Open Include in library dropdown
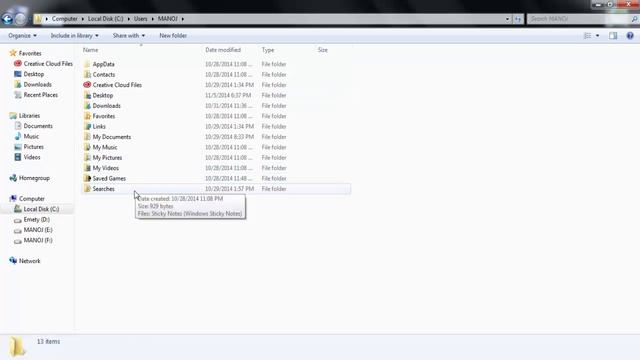Viewport: 640px width, 360px height. coord(74,36)
